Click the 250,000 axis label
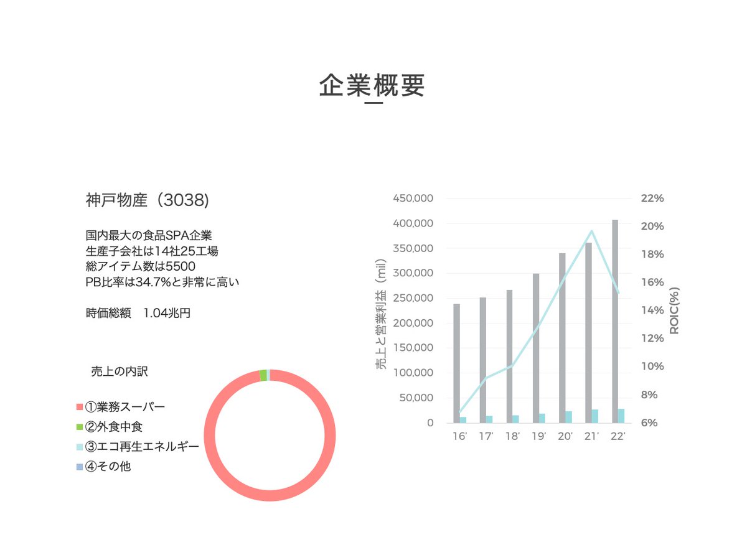Viewport: 747px width, 560px height. click(413, 298)
